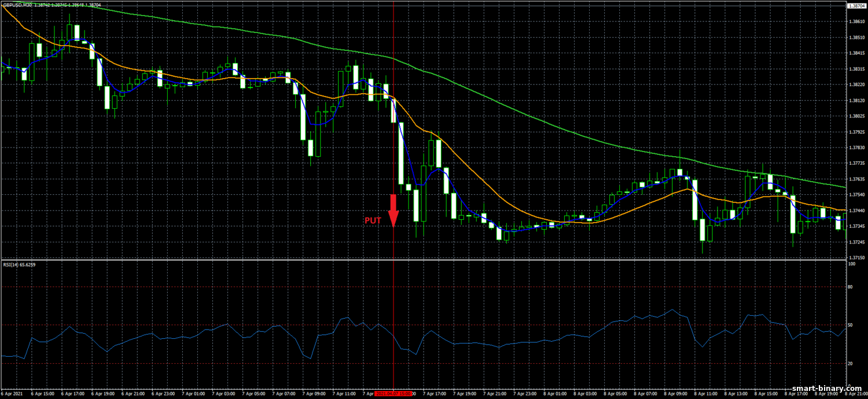868x399 pixels.
Task: Click the 1.37635 price scale label
Action: click(x=857, y=179)
